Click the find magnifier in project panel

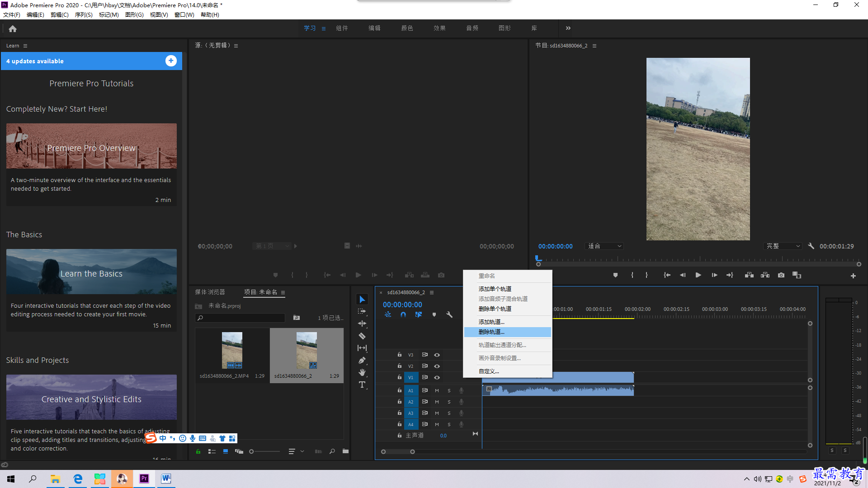point(332,451)
